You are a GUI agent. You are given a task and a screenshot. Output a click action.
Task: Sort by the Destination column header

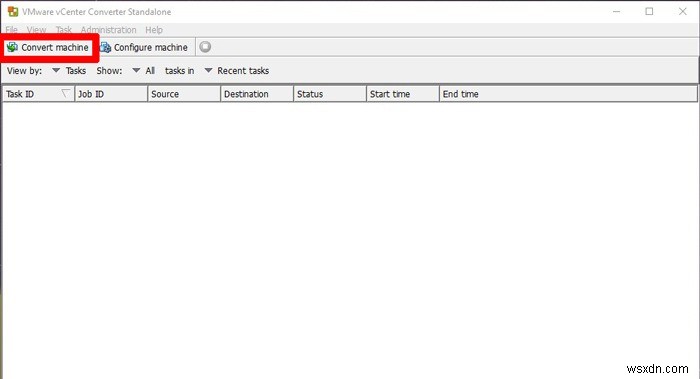pos(257,94)
